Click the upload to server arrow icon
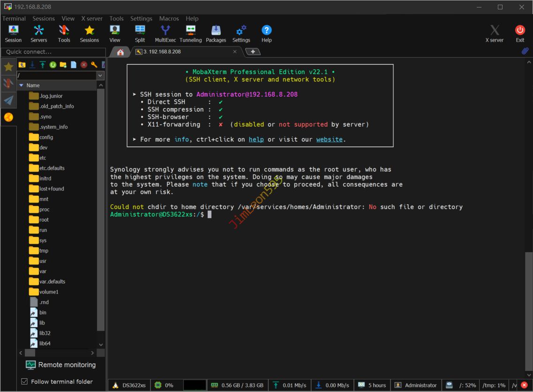The image size is (533, 392). click(43, 65)
